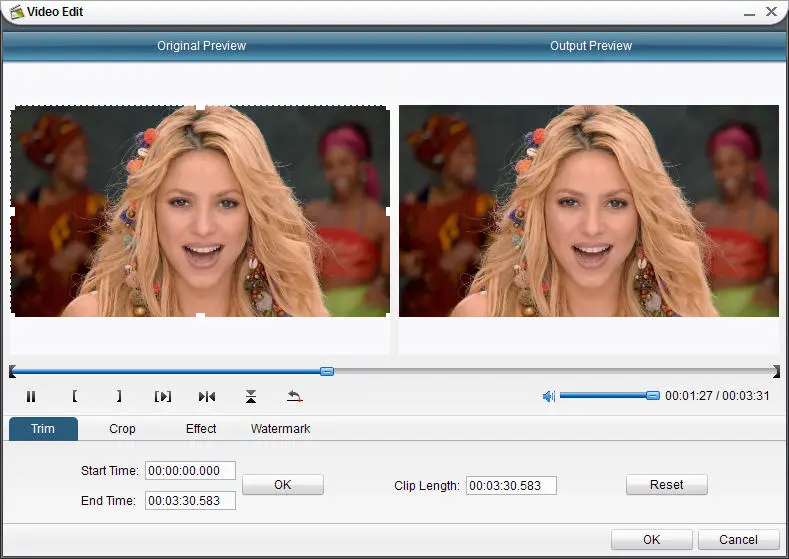Set trim end with right bracket icon
Viewport: 789px width, 559px height.
[119, 396]
